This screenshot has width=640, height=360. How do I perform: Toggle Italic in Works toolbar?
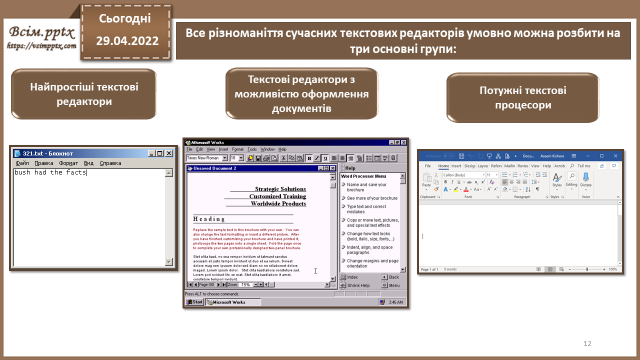pyautogui.click(x=317, y=158)
